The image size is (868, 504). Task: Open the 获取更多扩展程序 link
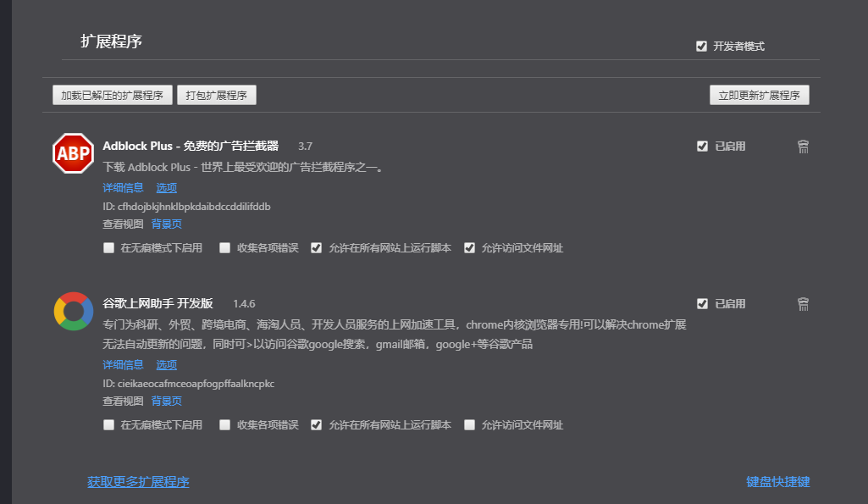(138, 482)
